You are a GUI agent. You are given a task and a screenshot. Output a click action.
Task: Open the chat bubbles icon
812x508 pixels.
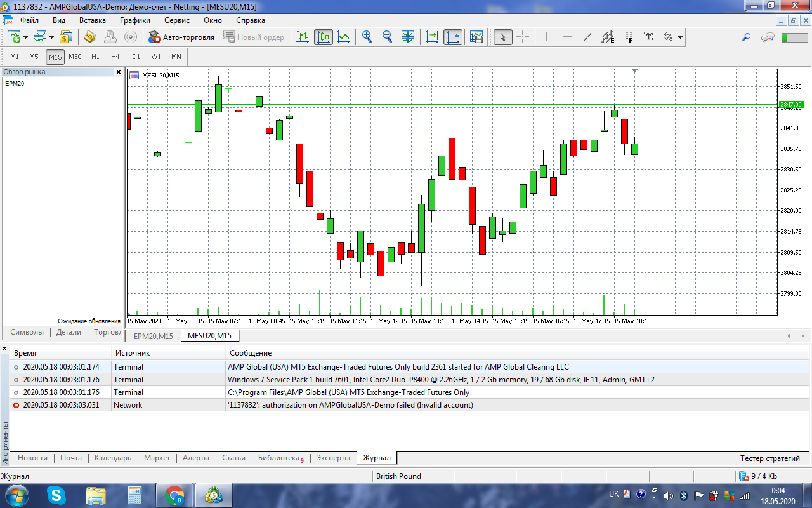pyautogui.click(x=768, y=37)
